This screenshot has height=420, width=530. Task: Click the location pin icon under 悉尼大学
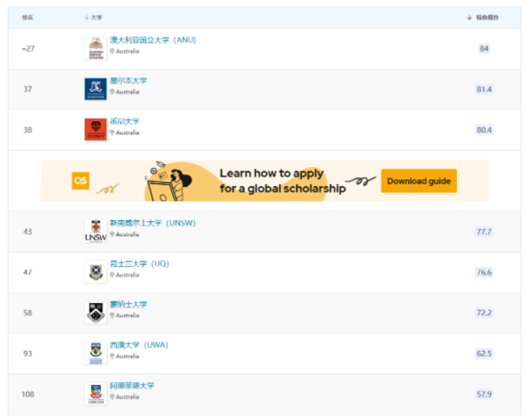[x=112, y=132]
